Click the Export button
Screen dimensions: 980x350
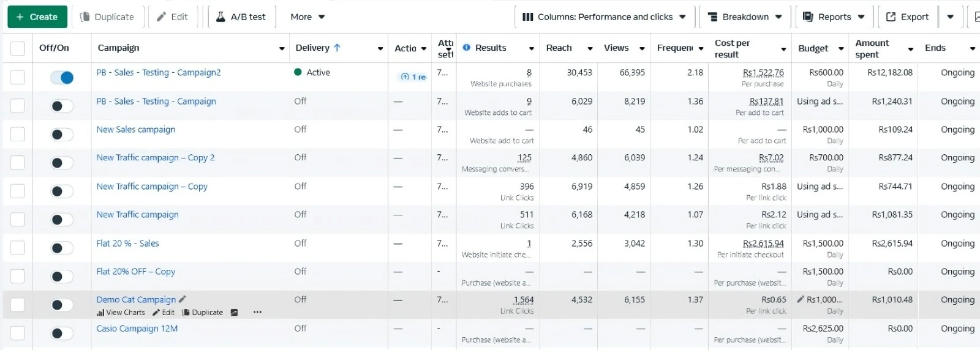point(907,17)
